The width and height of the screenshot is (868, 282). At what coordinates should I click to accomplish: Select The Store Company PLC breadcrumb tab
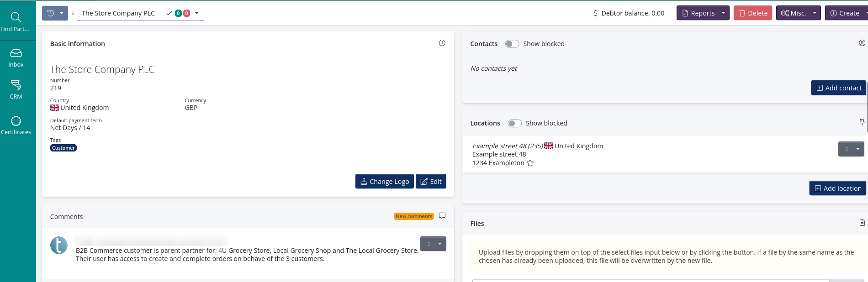[118, 13]
